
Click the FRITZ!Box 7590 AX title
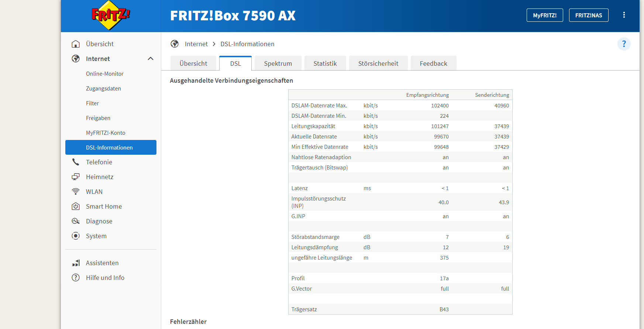(233, 16)
